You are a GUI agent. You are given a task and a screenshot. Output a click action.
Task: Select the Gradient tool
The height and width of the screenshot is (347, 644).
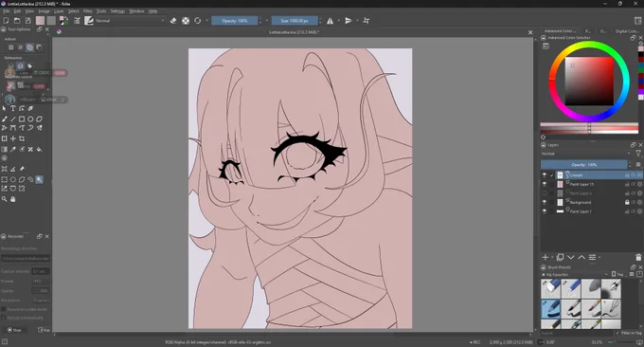[4, 149]
